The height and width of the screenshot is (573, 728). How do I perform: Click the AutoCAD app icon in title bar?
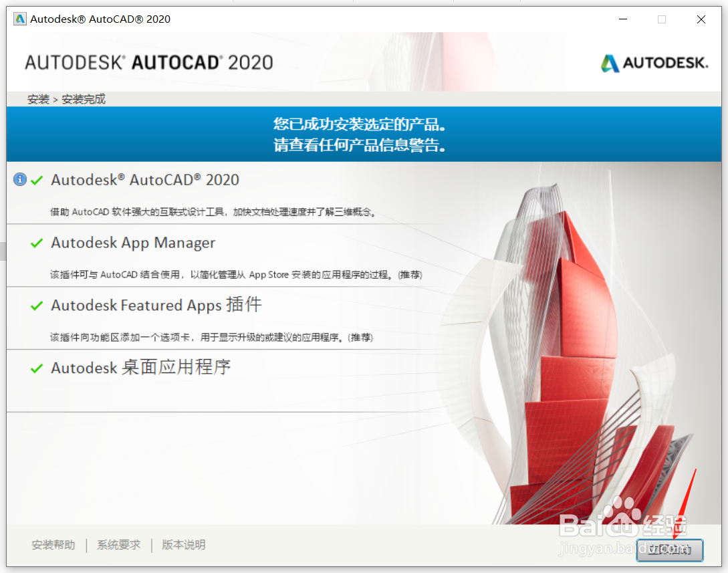click(20, 19)
